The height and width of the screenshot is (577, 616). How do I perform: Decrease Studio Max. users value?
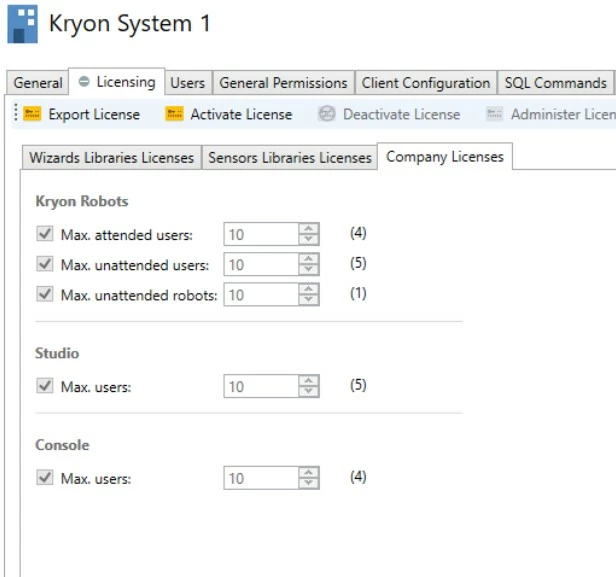coord(309,392)
